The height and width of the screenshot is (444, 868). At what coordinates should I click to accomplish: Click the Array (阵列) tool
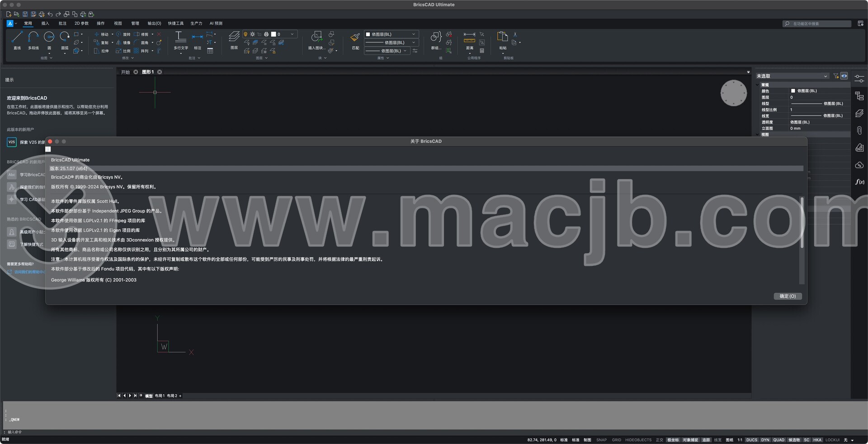click(141, 51)
